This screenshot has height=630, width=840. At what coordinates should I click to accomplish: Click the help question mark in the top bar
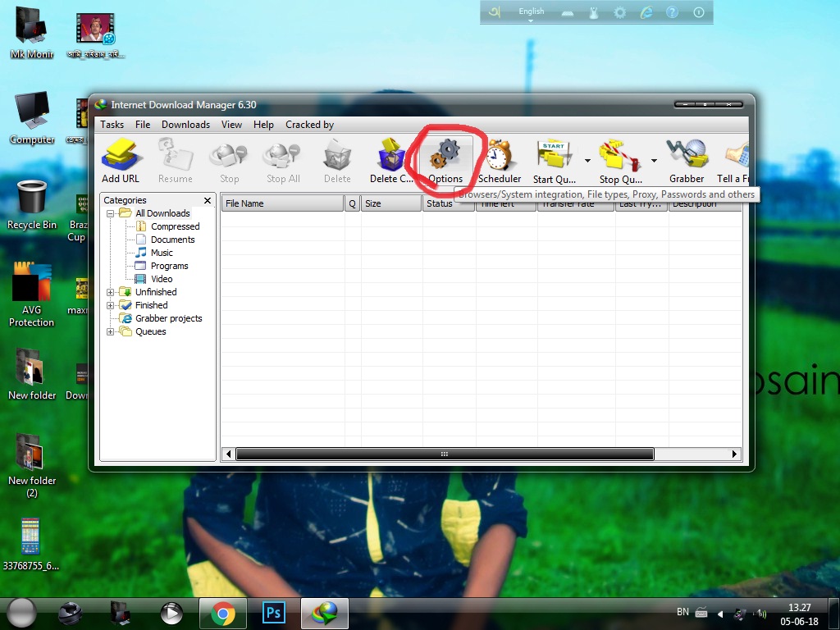pos(672,13)
